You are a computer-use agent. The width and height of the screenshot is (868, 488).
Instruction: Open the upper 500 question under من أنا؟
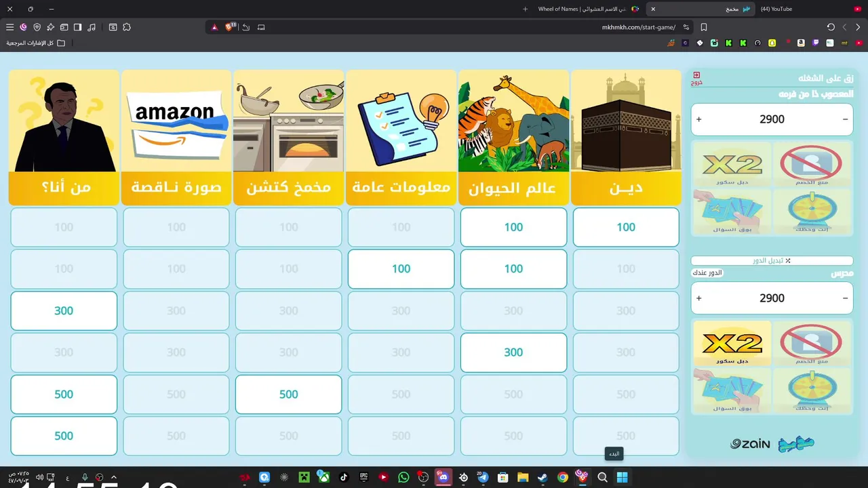[64, 394]
